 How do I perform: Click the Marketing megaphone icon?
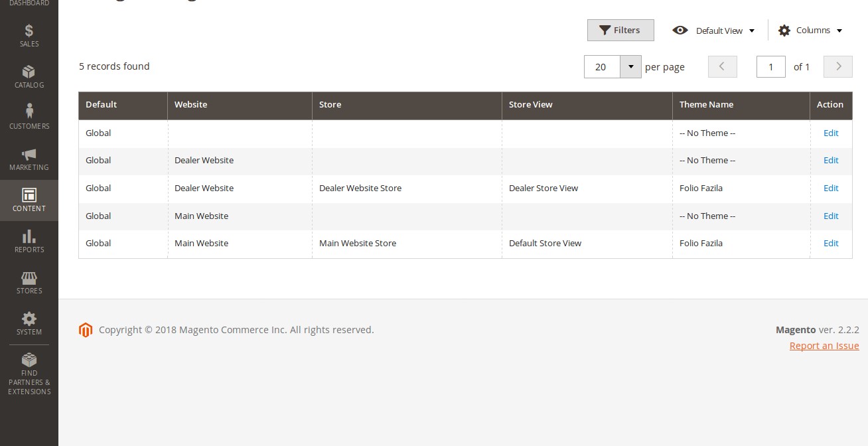coord(29,158)
